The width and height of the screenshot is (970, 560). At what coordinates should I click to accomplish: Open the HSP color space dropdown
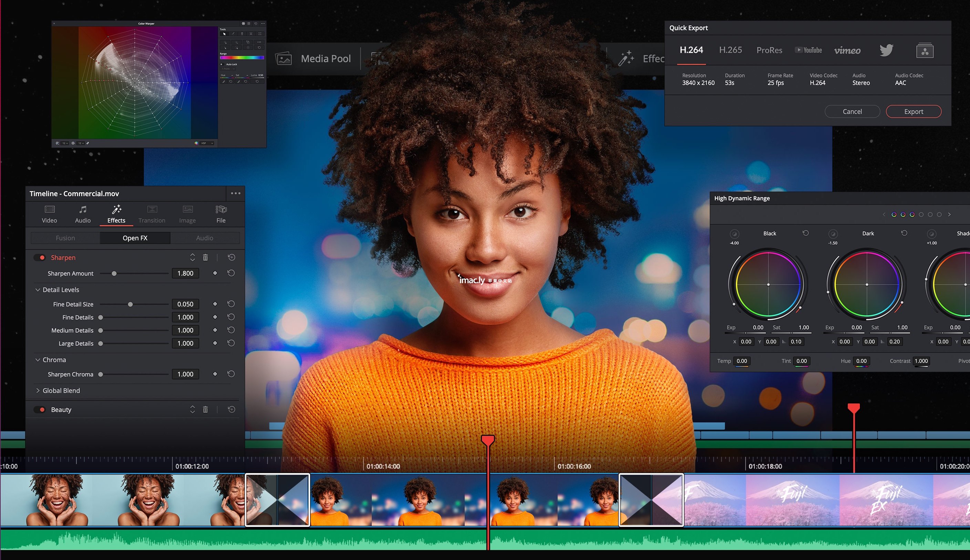[x=207, y=143]
